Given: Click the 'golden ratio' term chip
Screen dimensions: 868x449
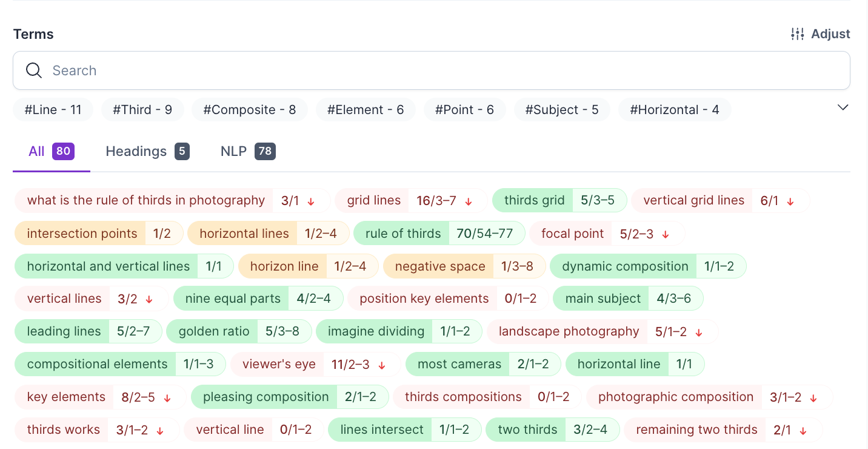Looking at the screenshot, I should coord(214,331).
